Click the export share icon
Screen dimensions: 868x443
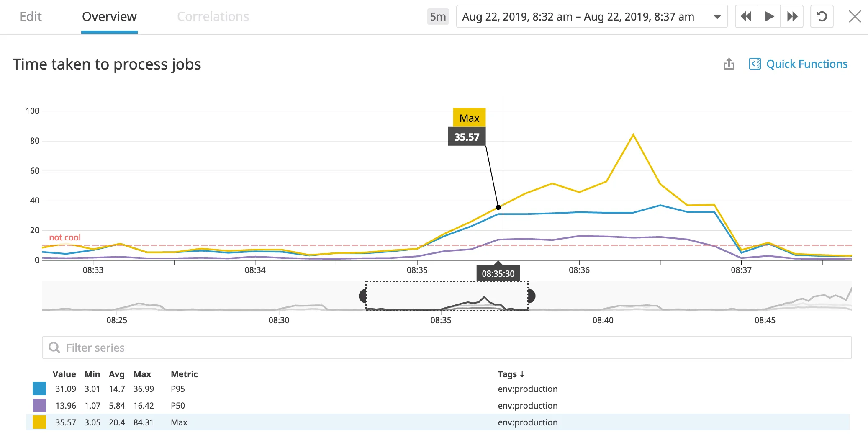(x=729, y=64)
